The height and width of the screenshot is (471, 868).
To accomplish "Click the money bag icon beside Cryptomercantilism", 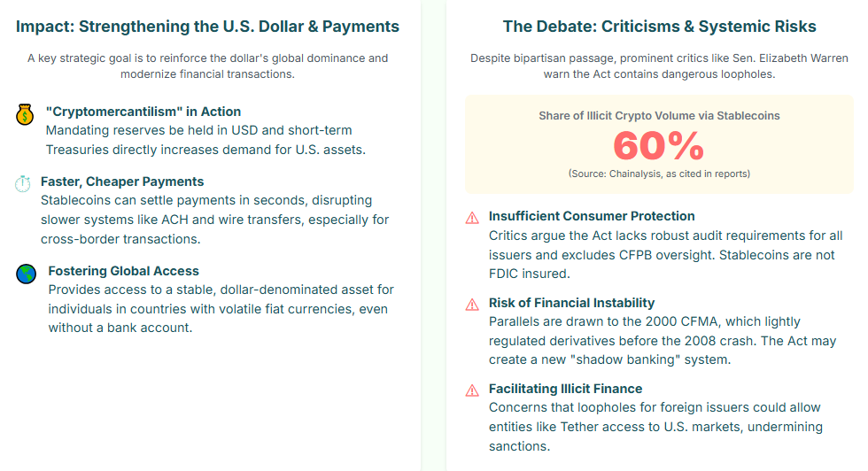I will tap(25, 114).
